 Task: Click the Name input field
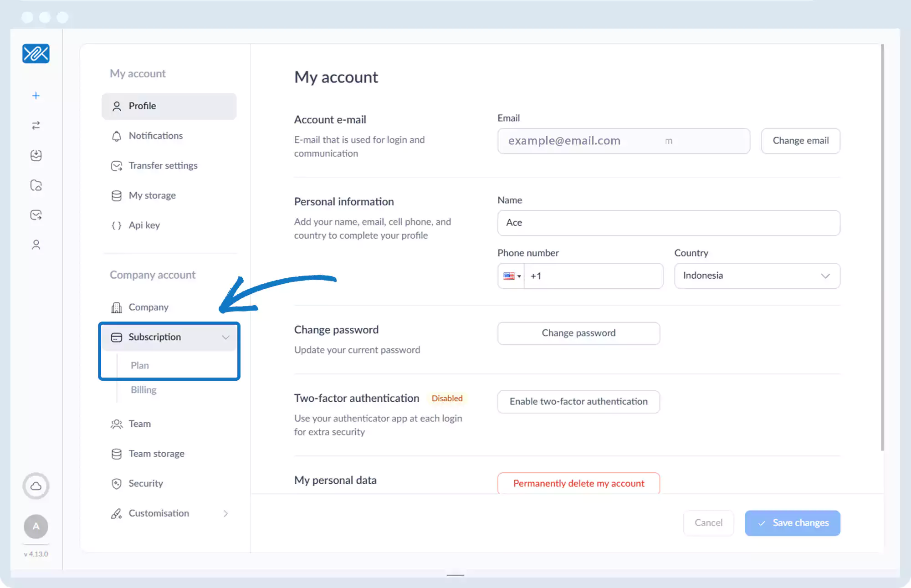pyautogui.click(x=668, y=223)
